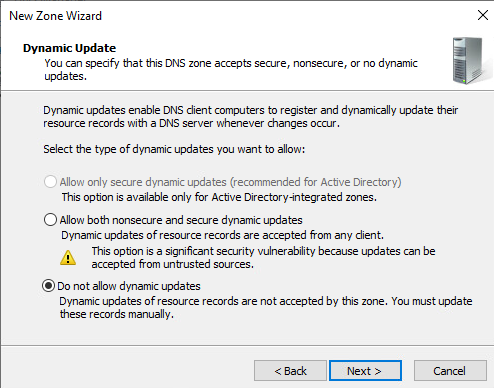Click the Next > button
This screenshot has height=388, width=494.
365,371
